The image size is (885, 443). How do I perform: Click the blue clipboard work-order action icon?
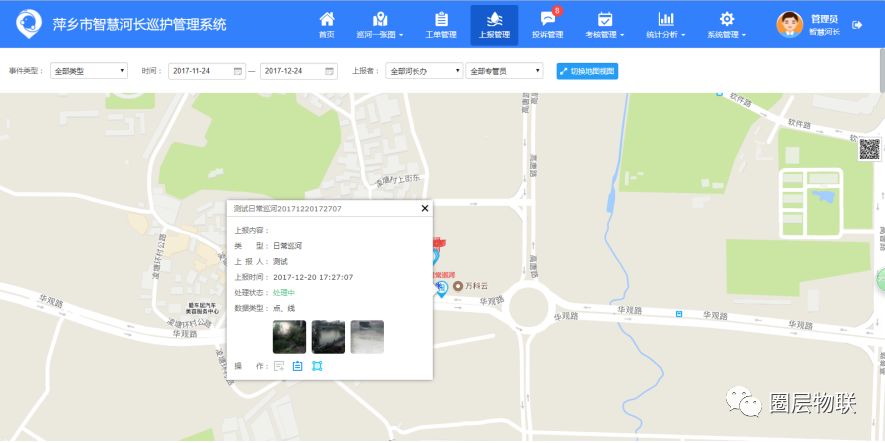[297, 366]
